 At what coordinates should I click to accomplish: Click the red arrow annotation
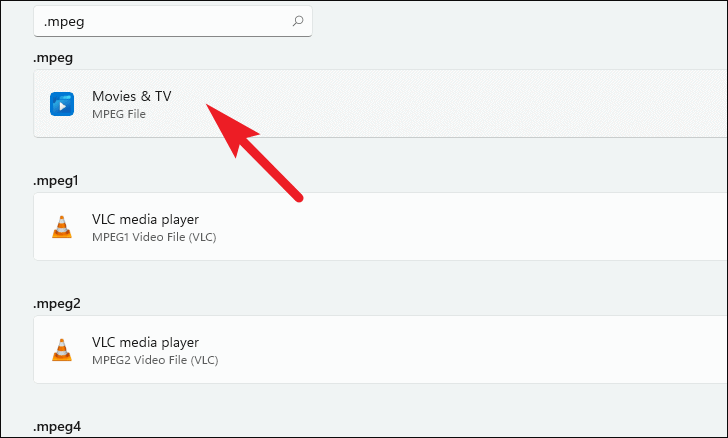[254, 153]
